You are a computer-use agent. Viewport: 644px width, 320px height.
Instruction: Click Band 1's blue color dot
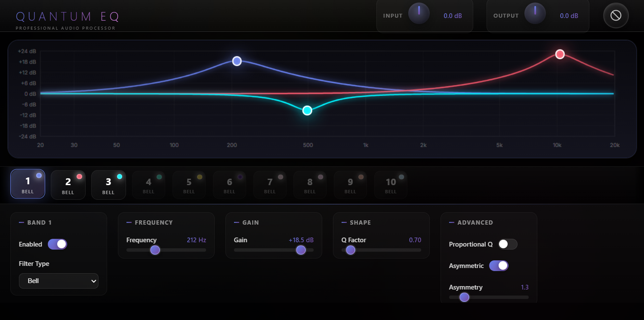coord(38,174)
